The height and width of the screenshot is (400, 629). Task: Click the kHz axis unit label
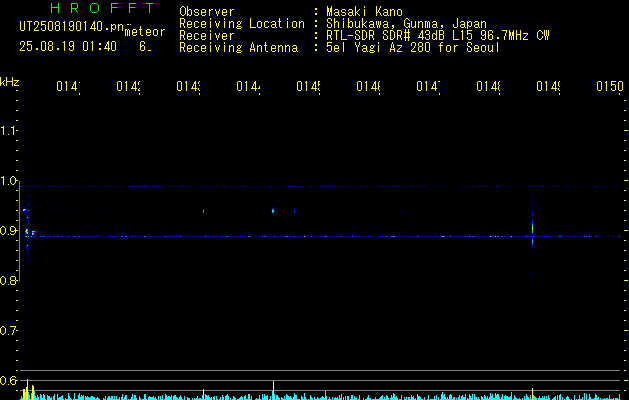click(10, 82)
